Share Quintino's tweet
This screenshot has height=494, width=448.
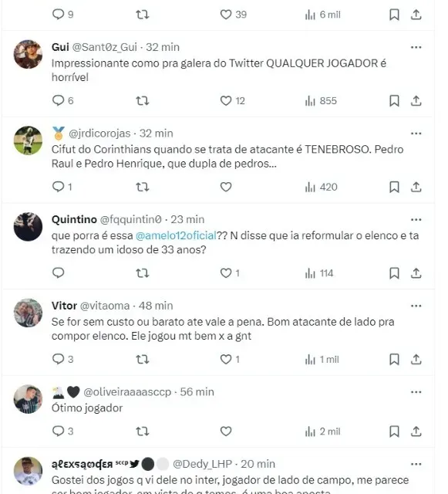click(416, 273)
